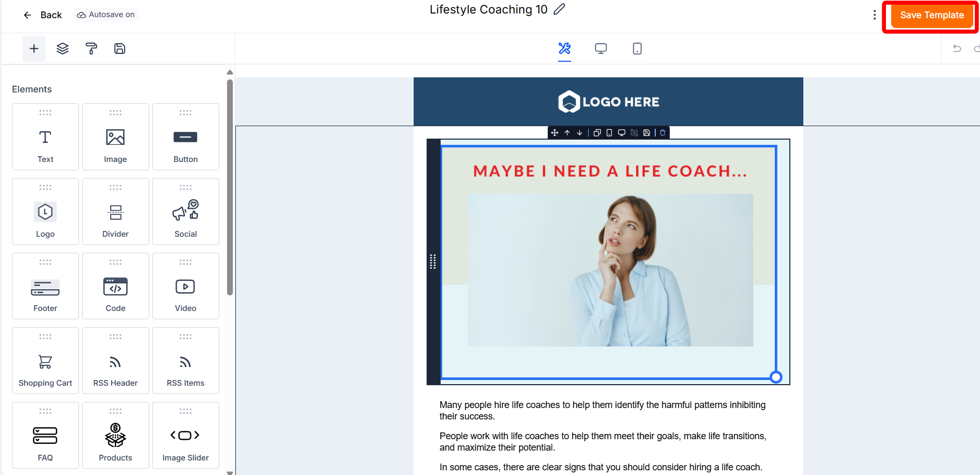Image resolution: width=980 pixels, height=475 pixels.
Task: Switch to the mobile preview tab
Action: (637, 49)
